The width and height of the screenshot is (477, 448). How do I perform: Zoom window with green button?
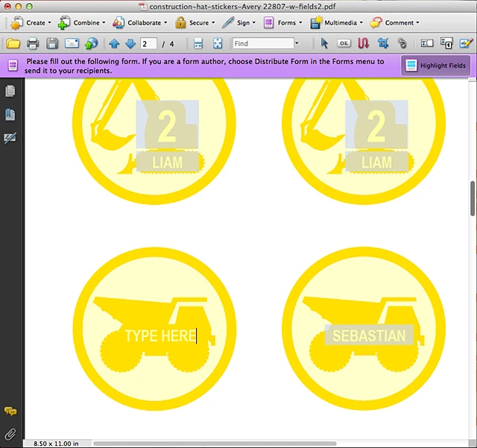29,6
